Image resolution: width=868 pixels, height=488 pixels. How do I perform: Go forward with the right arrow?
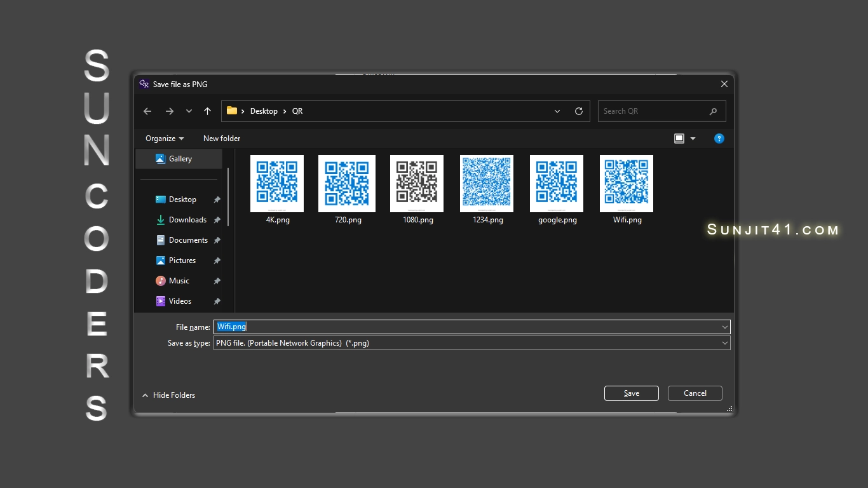tap(169, 111)
